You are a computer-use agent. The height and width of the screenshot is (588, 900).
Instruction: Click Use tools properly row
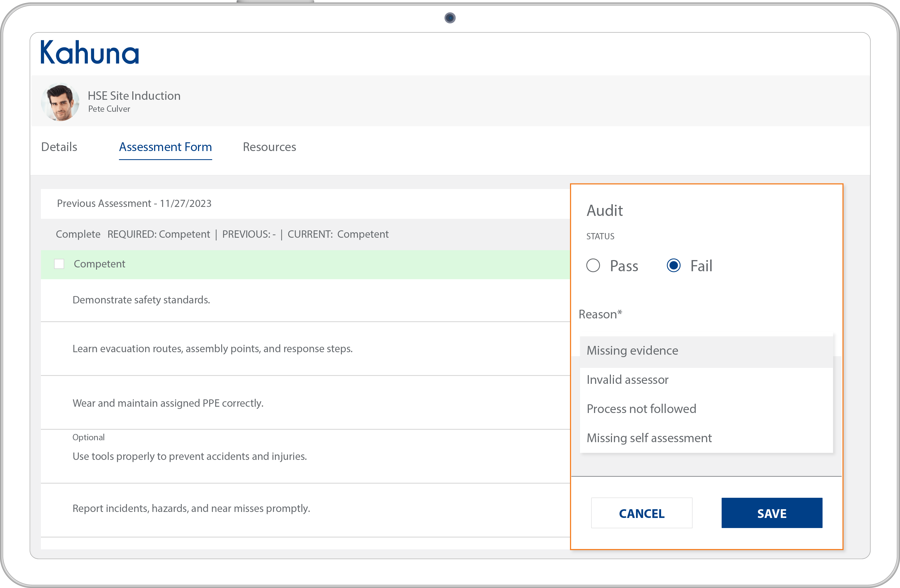(305, 456)
